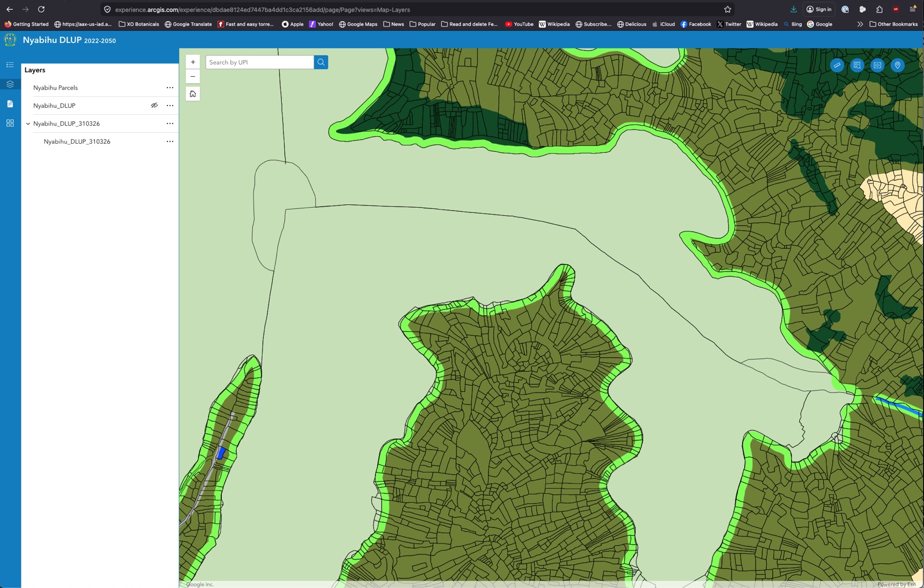The image size is (924, 588).
Task: Toggle visibility of the Nyabihu_DLUP layer
Action: click(154, 105)
